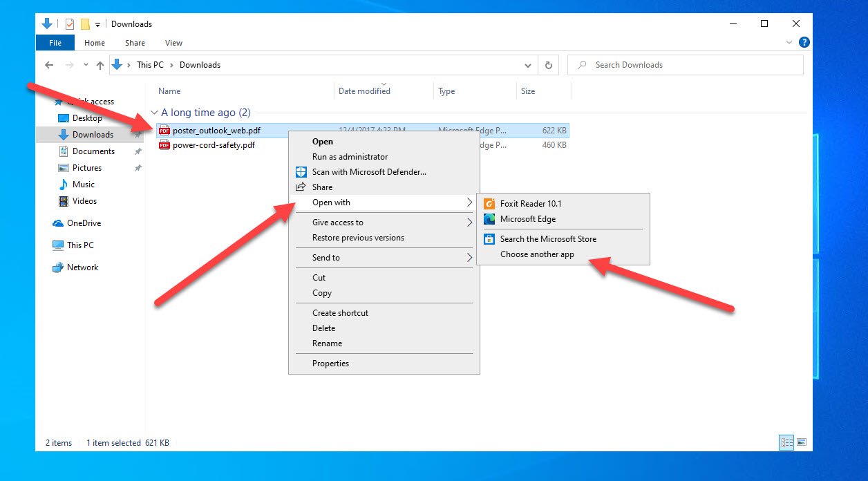The width and height of the screenshot is (868, 481).
Task: Click the 460 KB size value
Action: pyautogui.click(x=554, y=145)
